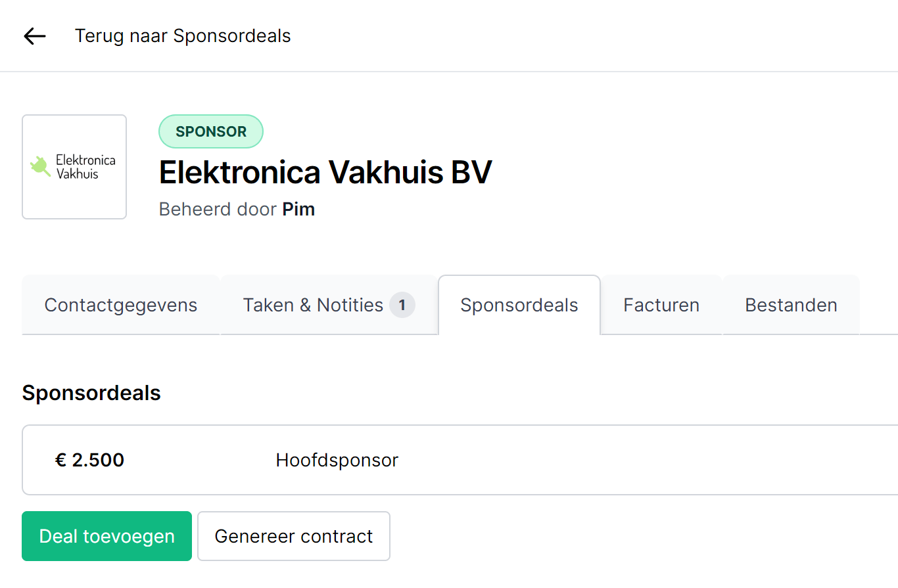Viewport: 898px width, 588px height.
Task: Click the notification count badge showing 1
Action: tap(402, 305)
